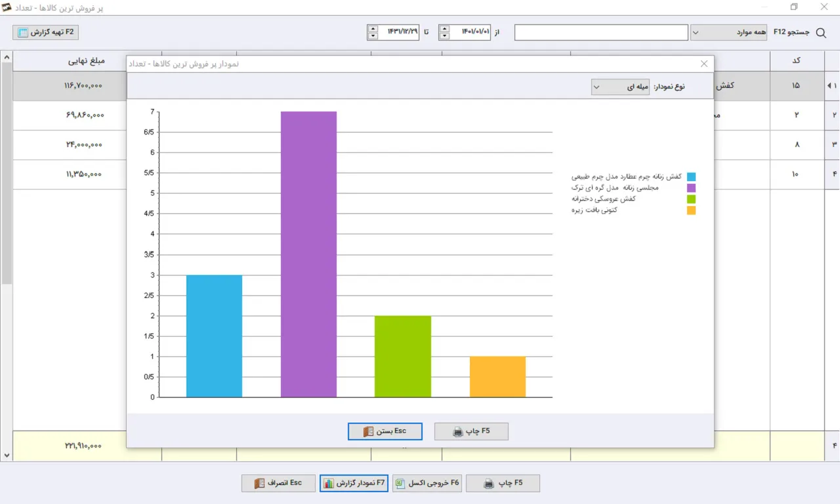The image size is (840, 504).
Task: Click the Esc انصراف cancel button
Action: [x=278, y=483]
